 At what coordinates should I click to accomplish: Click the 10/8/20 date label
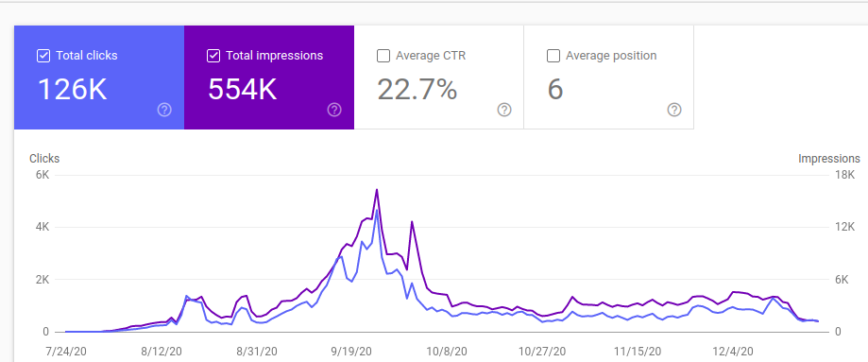coord(448,352)
